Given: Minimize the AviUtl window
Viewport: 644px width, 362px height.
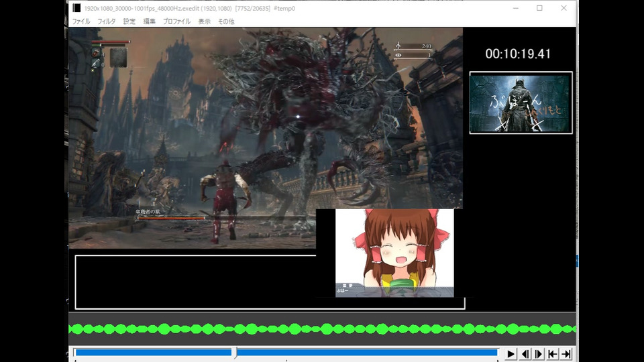Looking at the screenshot, I should [x=516, y=8].
